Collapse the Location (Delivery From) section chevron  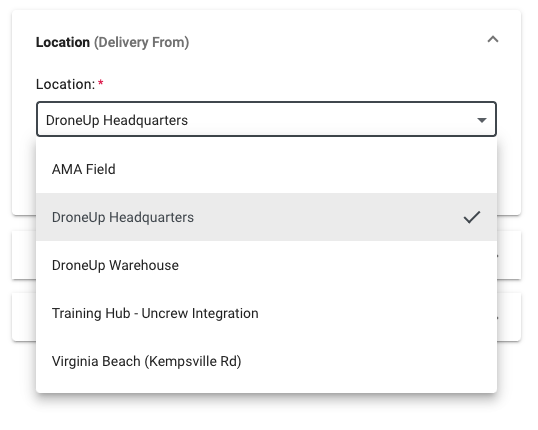coord(493,39)
